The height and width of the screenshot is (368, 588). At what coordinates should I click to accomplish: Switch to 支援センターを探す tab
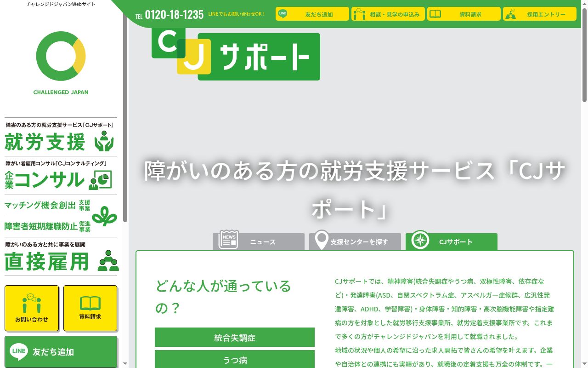point(355,241)
